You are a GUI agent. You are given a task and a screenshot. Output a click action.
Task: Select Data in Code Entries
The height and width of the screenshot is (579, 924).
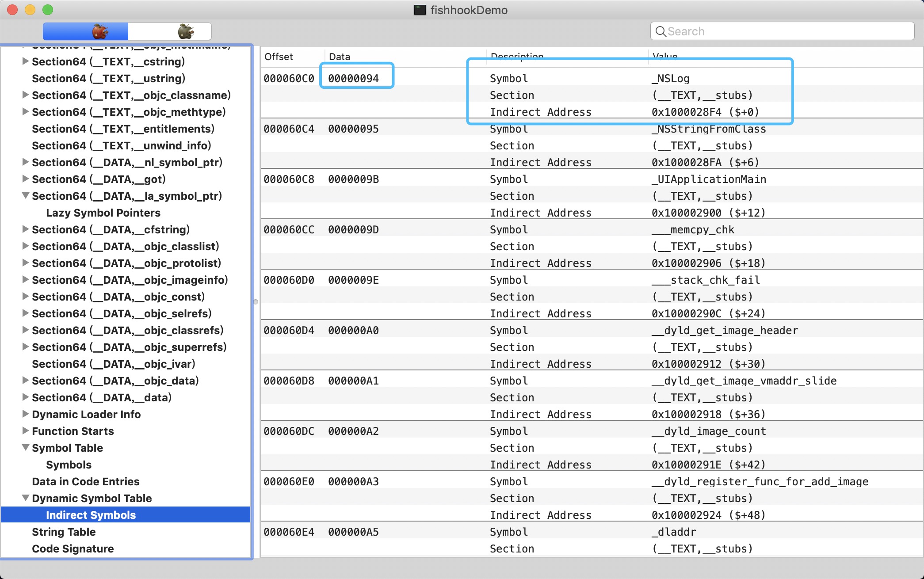point(85,481)
